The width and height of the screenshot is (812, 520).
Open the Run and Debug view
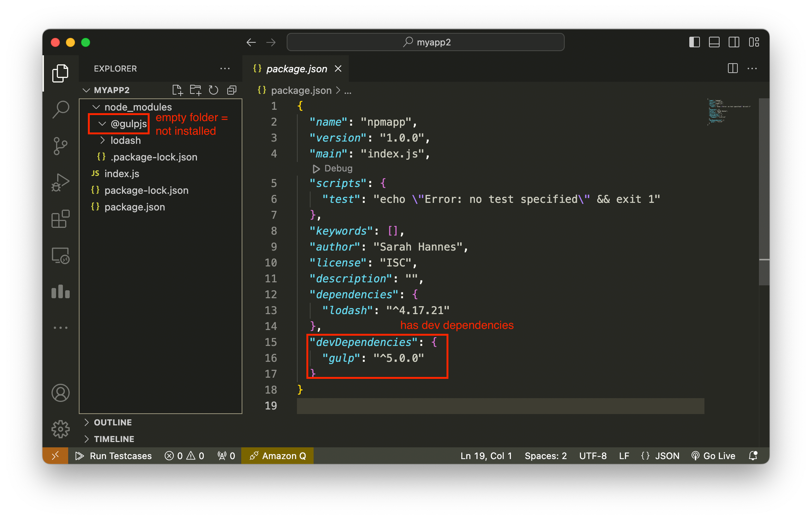(60, 183)
